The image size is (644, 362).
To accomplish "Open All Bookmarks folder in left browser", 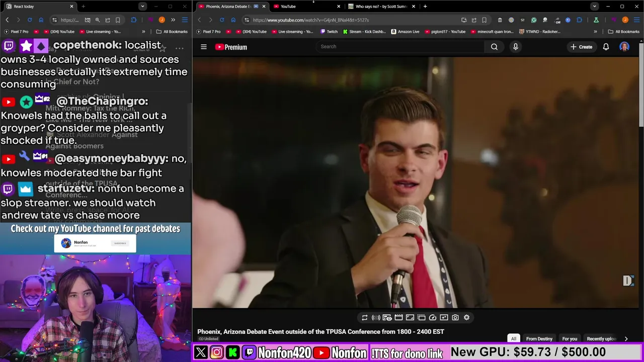I will (x=171, y=32).
